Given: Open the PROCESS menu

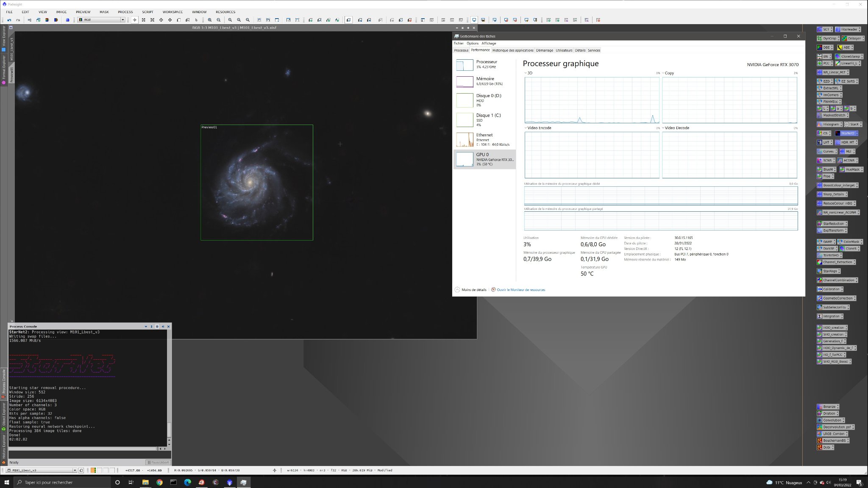Looking at the screenshot, I should coord(125,12).
